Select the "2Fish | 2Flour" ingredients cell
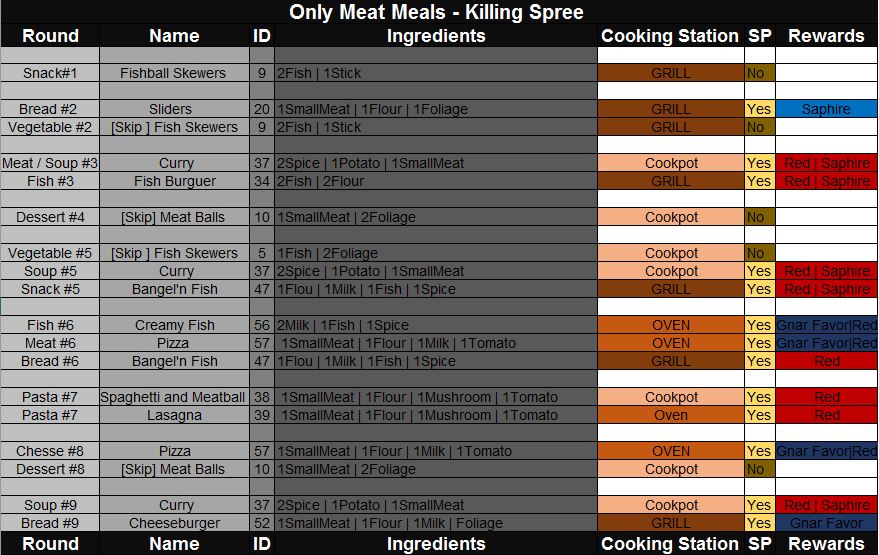The width and height of the screenshot is (879, 555). (435, 181)
